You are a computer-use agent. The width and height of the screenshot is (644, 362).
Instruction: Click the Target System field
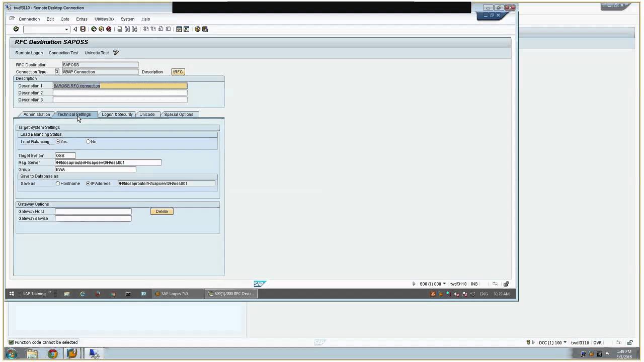pyautogui.click(x=65, y=156)
